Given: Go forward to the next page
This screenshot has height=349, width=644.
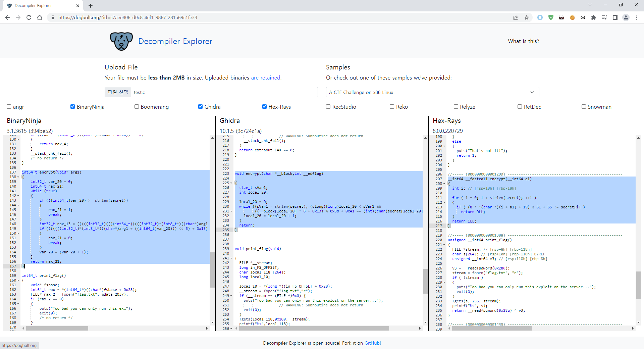Looking at the screenshot, I should [18, 17].
